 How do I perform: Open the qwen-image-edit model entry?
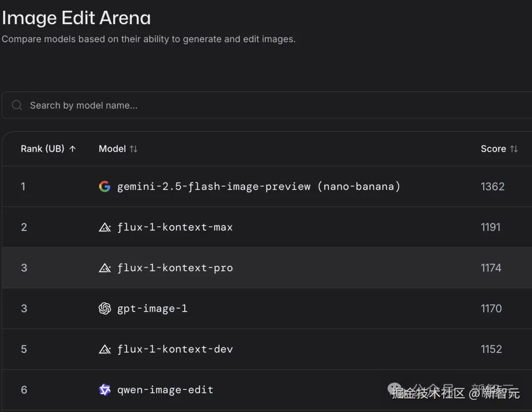click(165, 390)
